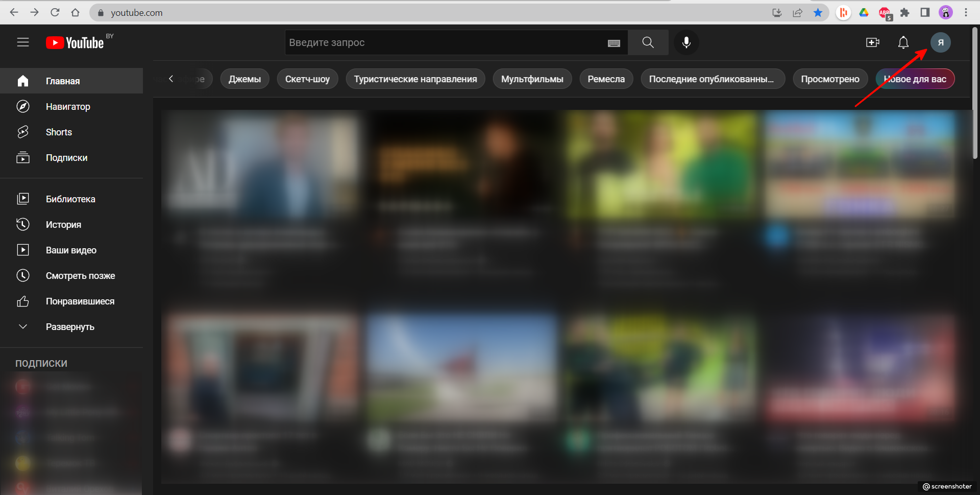Click the Create video icon

click(x=873, y=42)
